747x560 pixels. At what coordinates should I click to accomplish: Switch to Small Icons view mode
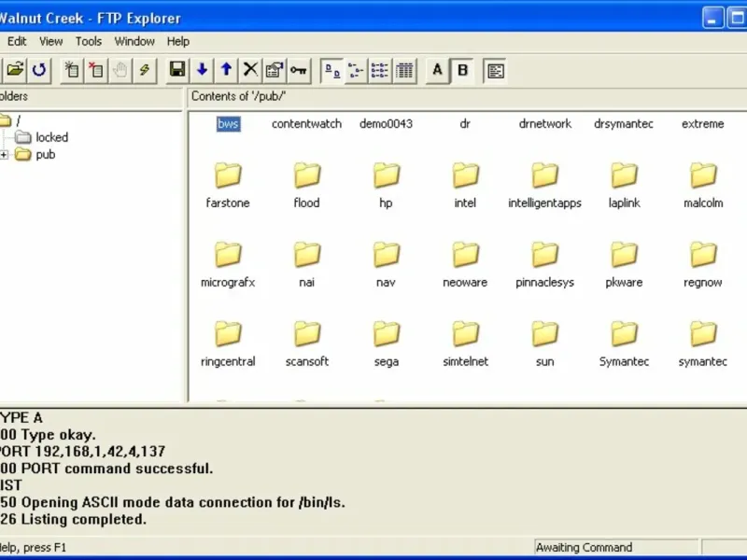356,71
